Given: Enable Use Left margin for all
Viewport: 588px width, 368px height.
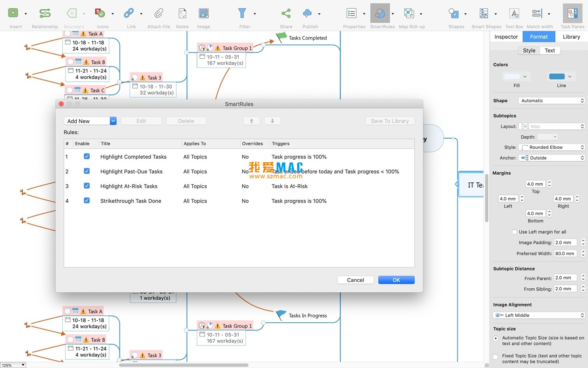Looking at the screenshot, I should 514,232.
